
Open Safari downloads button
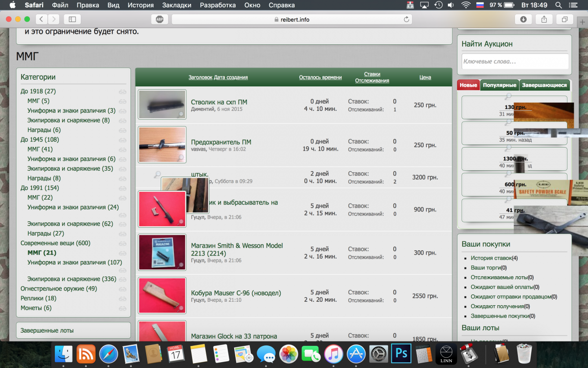tap(523, 19)
